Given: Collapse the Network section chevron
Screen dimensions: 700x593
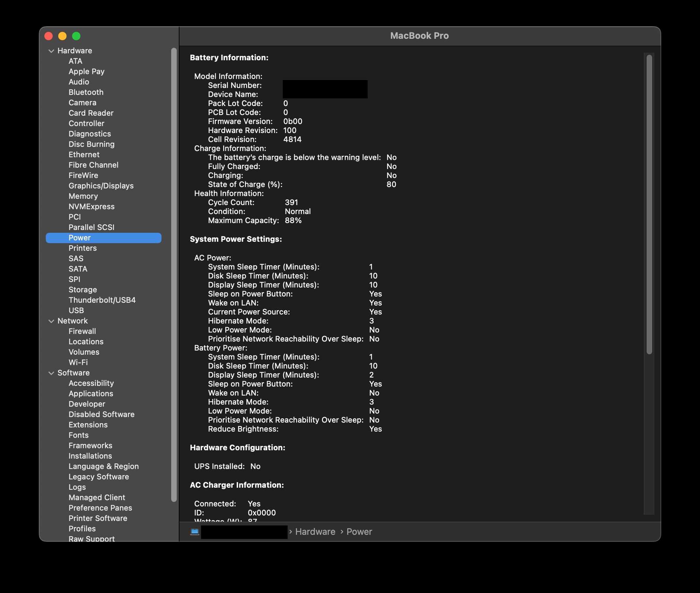Looking at the screenshot, I should pos(51,321).
